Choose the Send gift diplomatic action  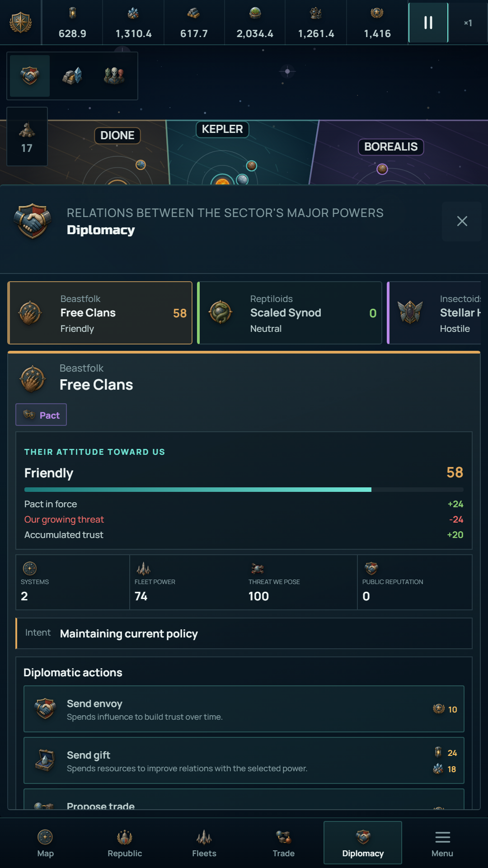(244, 760)
